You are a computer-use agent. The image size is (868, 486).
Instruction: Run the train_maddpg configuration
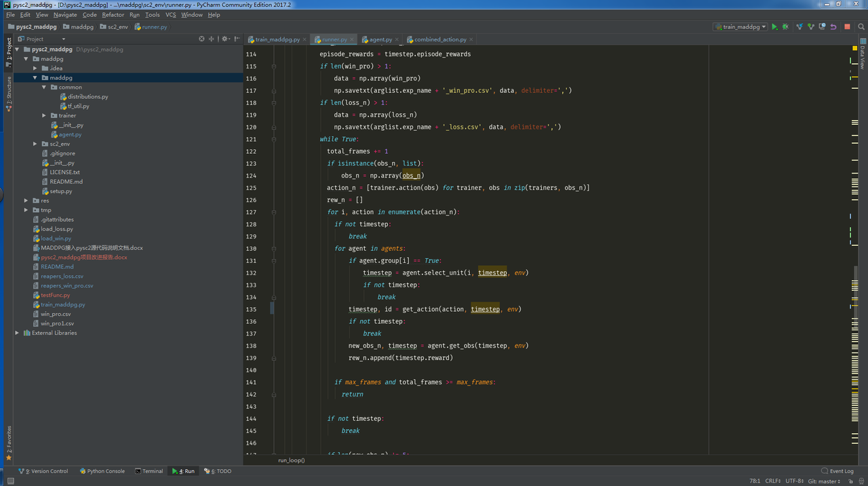774,27
